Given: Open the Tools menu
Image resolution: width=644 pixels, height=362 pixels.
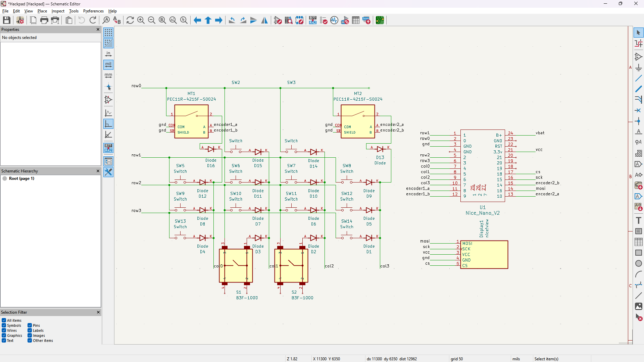Looking at the screenshot, I should [74, 11].
